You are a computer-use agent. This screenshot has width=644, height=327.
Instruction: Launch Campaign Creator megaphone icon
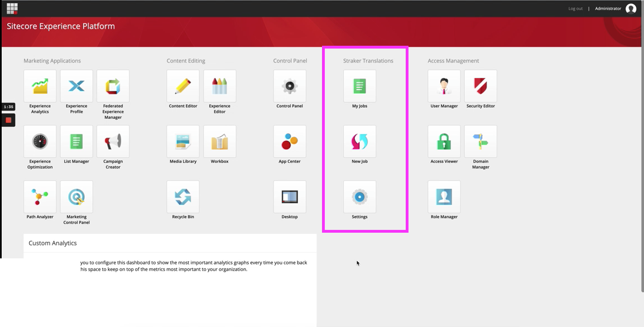coord(113,142)
